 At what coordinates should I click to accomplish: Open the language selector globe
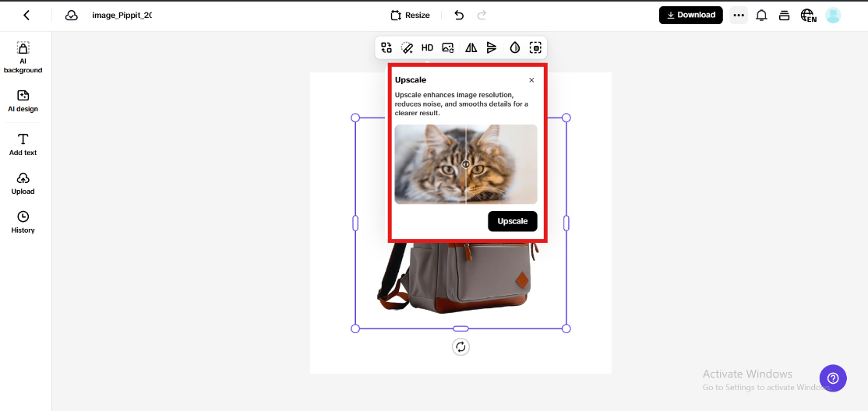coord(807,16)
